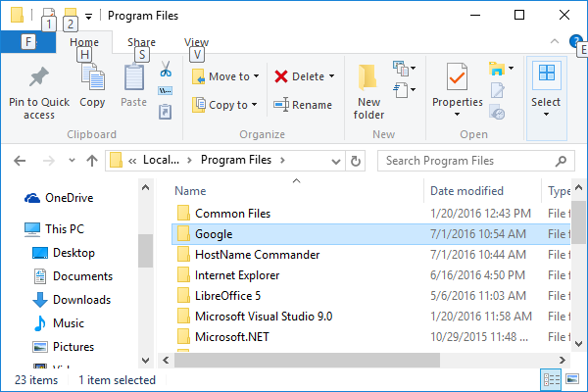Viewport: 588px width, 392px height.
Task: Open the Google folder icon
Action: (183, 234)
